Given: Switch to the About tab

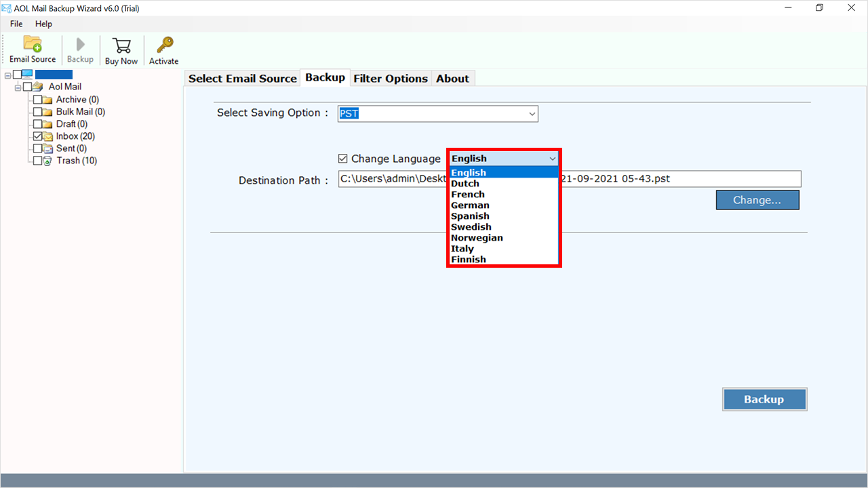Looking at the screenshot, I should click(453, 79).
